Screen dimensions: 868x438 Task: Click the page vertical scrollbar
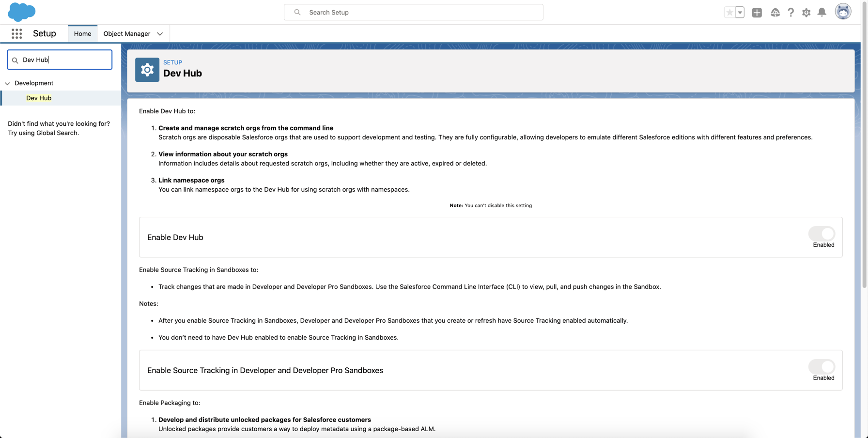coord(864,145)
